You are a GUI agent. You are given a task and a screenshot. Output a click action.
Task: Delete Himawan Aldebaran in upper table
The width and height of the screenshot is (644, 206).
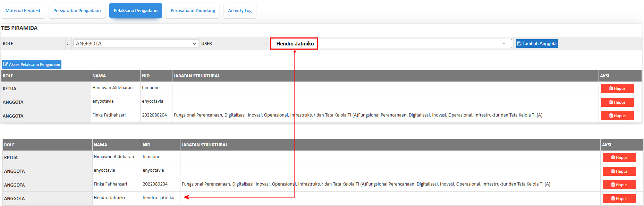tap(617, 88)
